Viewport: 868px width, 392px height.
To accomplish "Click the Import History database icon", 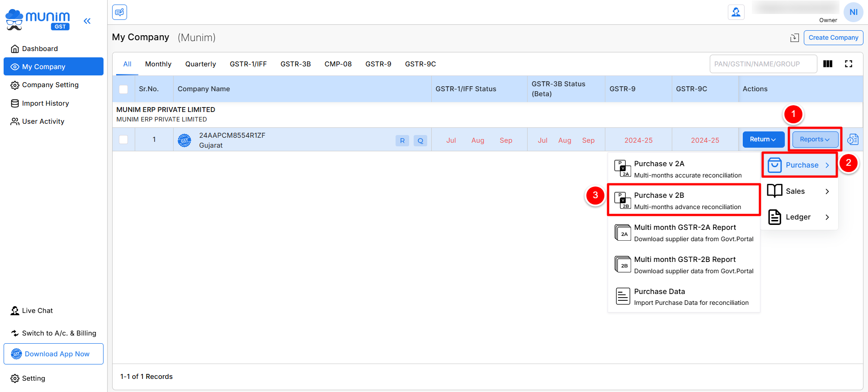I will 15,103.
